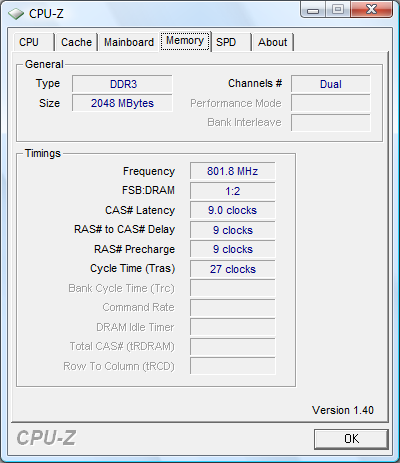Click the Channels # label
The image size is (400, 463).
(x=255, y=83)
